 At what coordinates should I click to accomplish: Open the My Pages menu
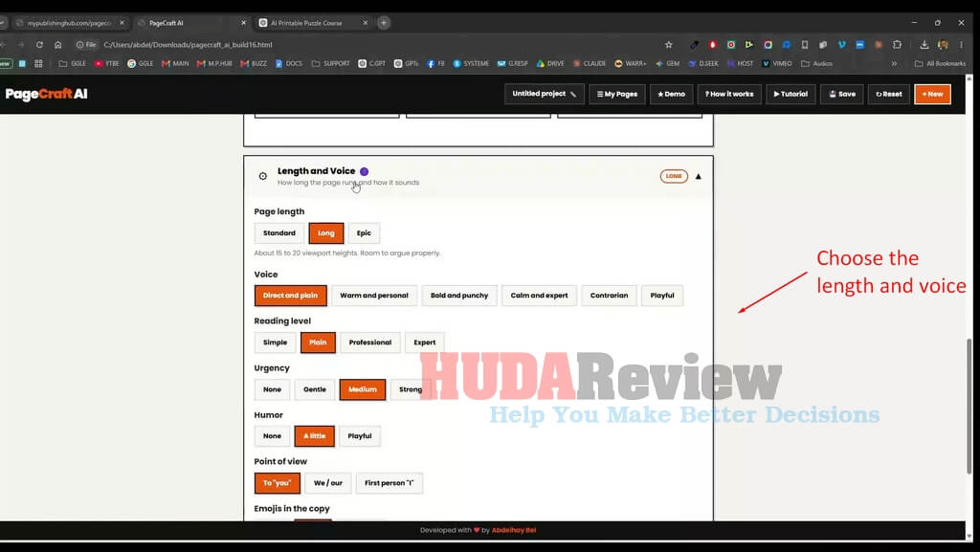[x=617, y=95]
